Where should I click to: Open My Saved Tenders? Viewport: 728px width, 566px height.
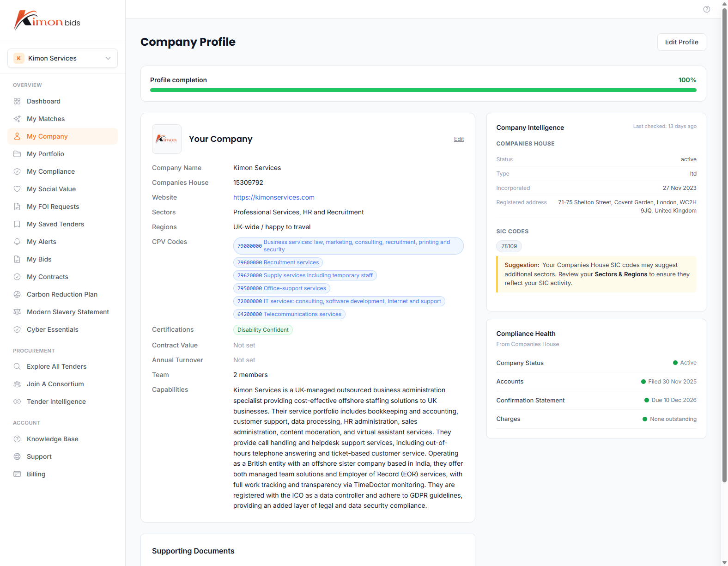[62, 224]
